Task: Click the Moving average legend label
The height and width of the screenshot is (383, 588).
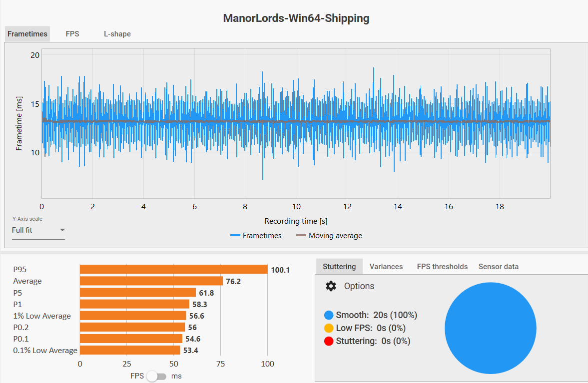Action: click(x=335, y=235)
